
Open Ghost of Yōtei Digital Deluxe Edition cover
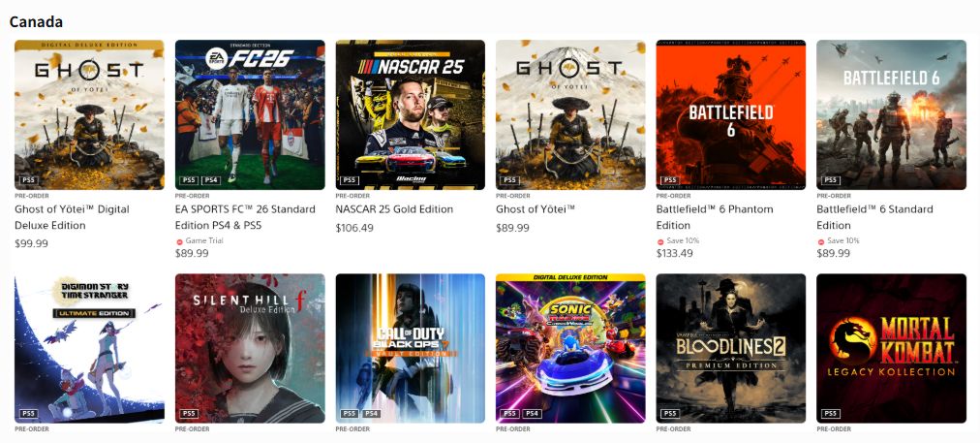[89, 114]
